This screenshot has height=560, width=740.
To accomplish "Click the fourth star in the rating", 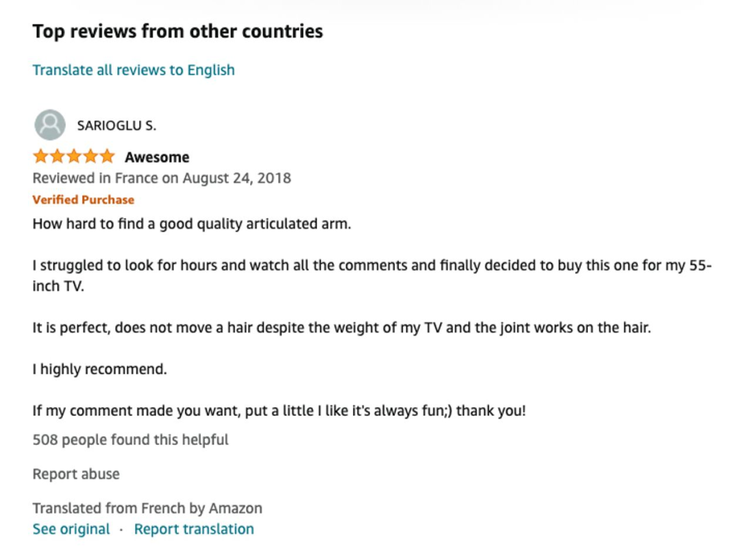I will pos(90,157).
